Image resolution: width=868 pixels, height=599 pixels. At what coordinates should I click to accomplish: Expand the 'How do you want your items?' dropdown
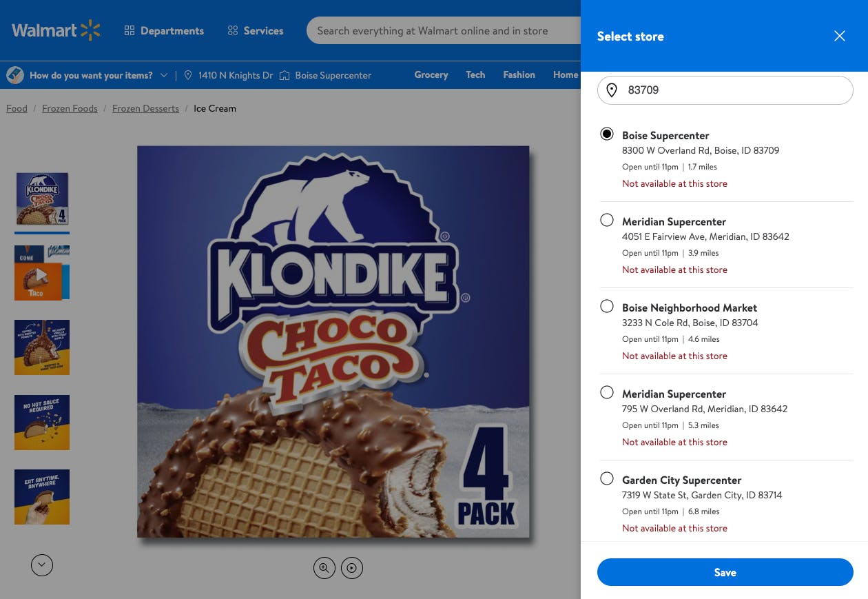pyautogui.click(x=163, y=75)
